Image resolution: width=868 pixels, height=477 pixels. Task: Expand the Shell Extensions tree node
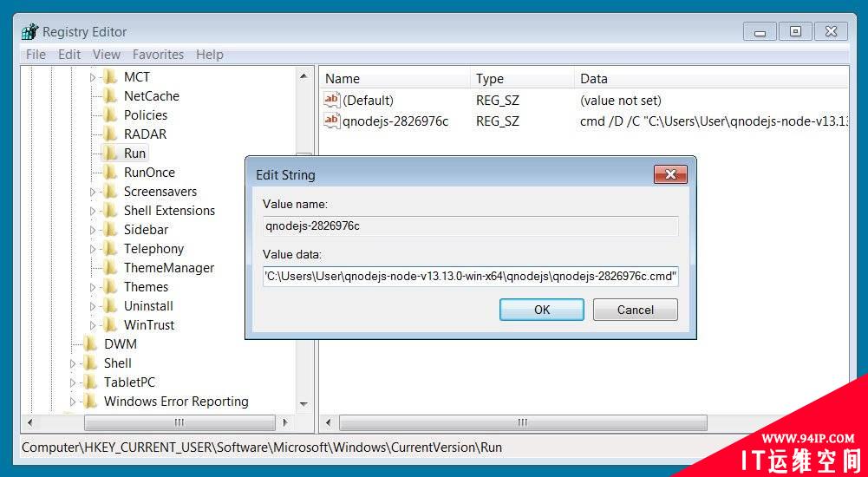[93, 211]
